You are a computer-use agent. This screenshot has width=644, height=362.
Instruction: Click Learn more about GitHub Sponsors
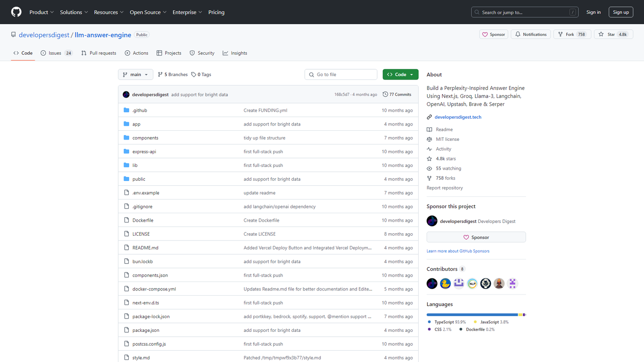pos(458,251)
